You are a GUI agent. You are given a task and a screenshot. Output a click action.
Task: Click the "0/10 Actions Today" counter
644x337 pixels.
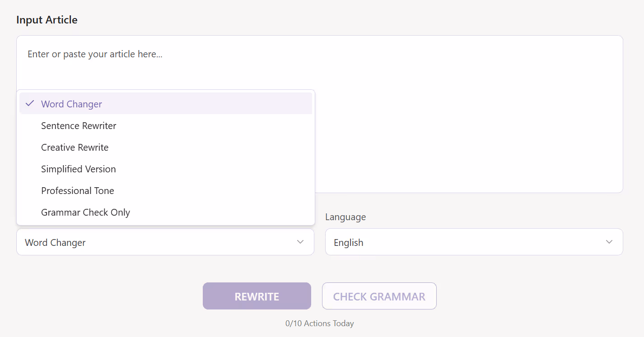point(320,323)
